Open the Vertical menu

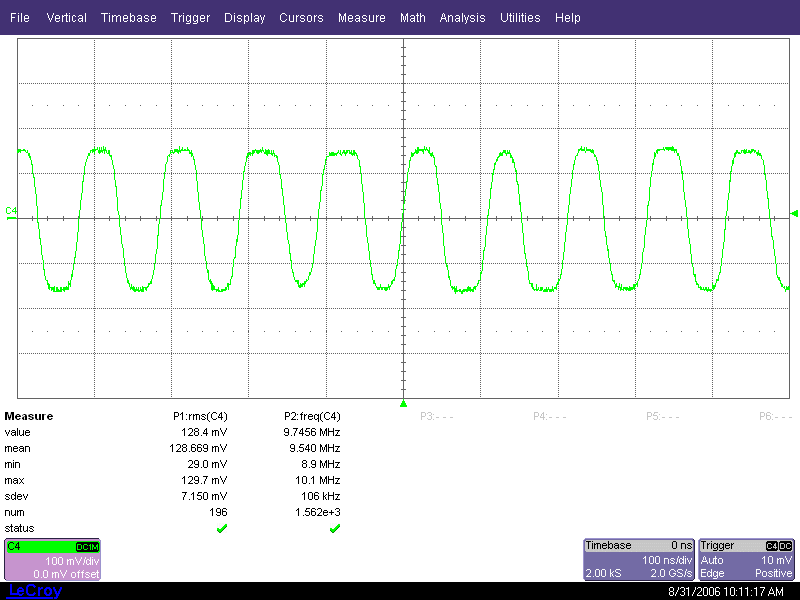pyautogui.click(x=66, y=18)
